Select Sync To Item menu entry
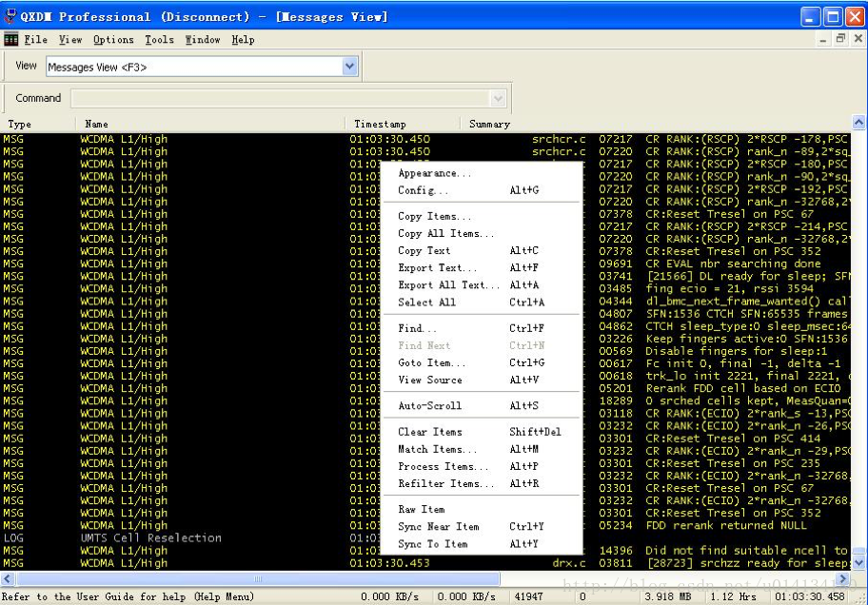This screenshot has height=605, width=868. tap(482, 543)
